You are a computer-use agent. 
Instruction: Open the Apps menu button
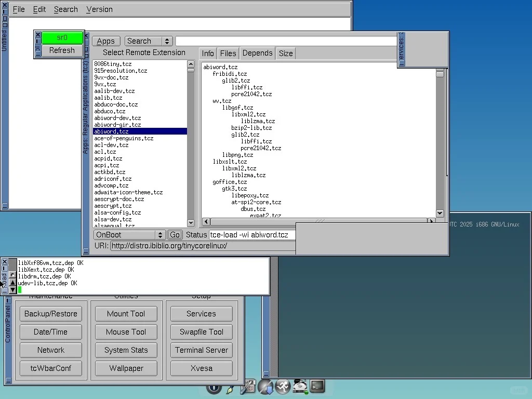tap(106, 41)
